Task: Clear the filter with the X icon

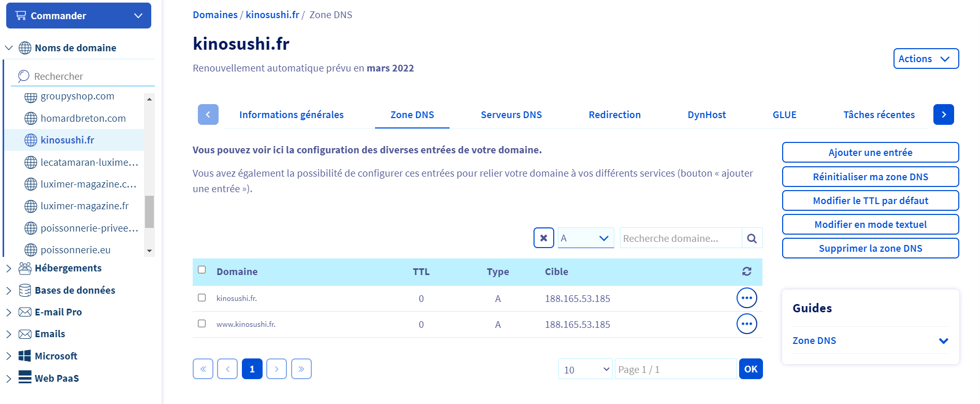Action: (543, 238)
